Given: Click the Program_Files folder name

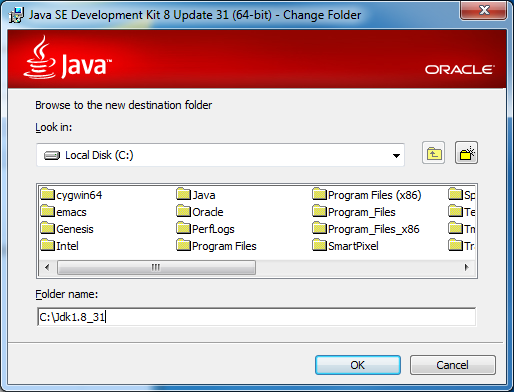Looking at the screenshot, I should tap(362, 212).
